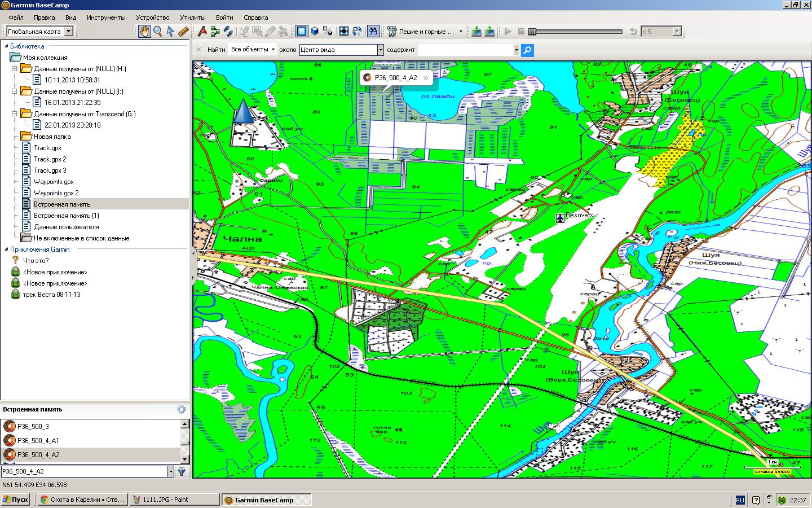Open the Утилиты menu
The height and width of the screenshot is (508, 812).
pos(192,17)
